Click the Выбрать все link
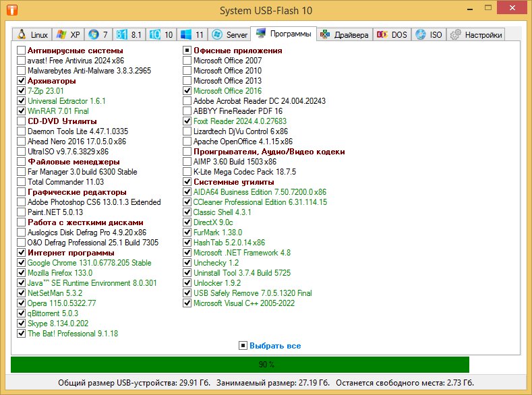The width and height of the screenshot is (532, 395). click(x=275, y=346)
